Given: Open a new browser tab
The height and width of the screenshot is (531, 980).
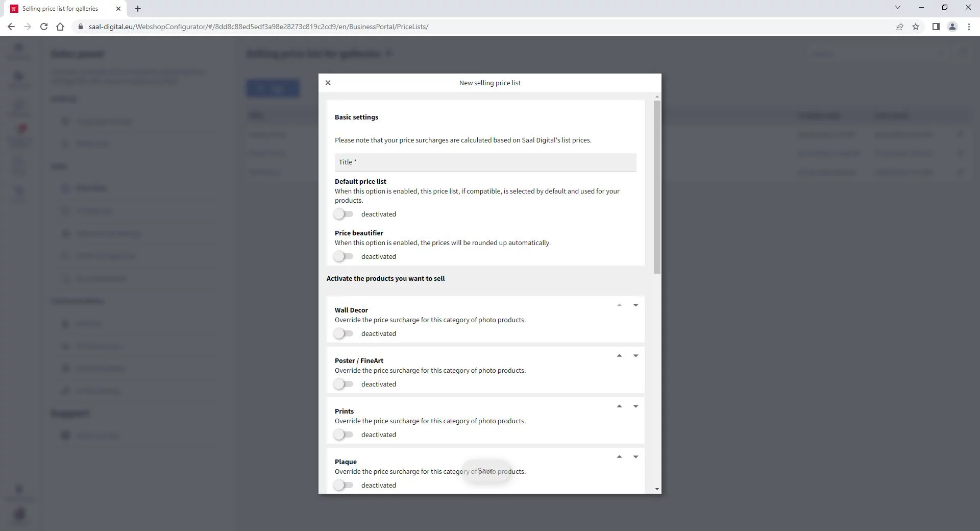Looking at the screenshot, I should (x=138, y=9).
